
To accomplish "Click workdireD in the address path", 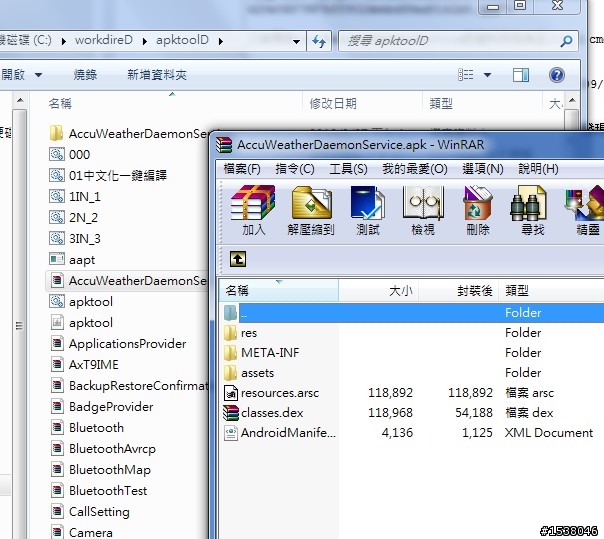I will (104, 40).
